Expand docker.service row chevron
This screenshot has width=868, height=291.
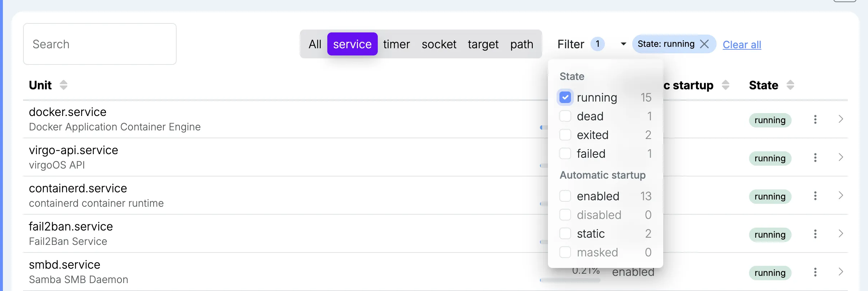pyautogui.click(x=841, y=119)
